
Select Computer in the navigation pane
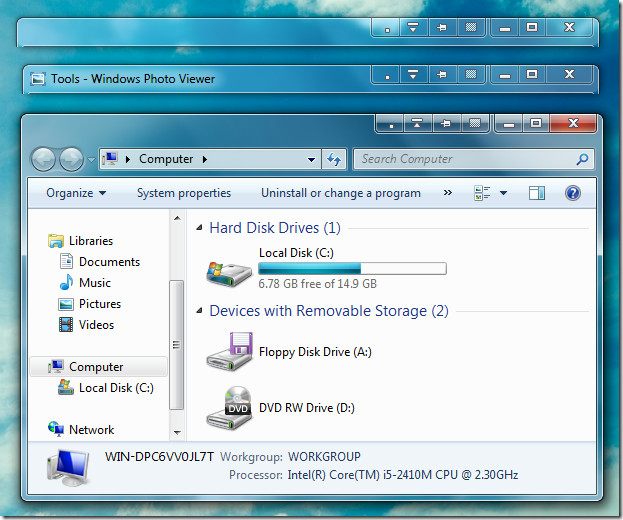(99, 367)
